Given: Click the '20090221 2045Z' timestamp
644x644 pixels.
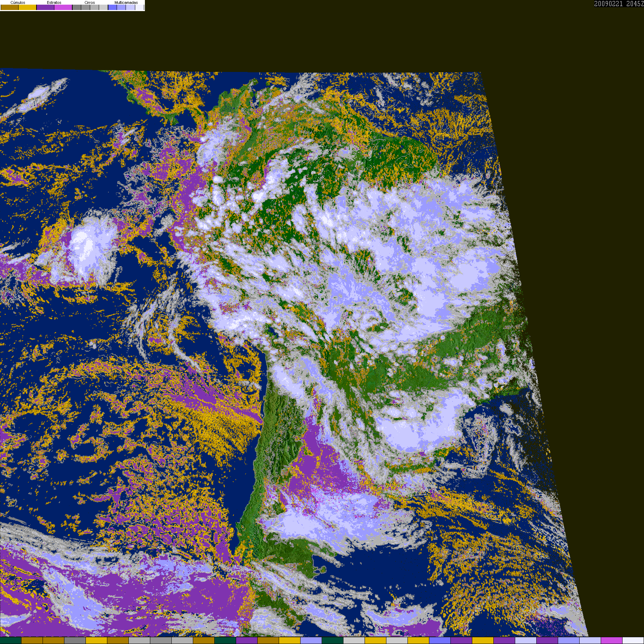Looking at the screenshot, I should point(619,4).
